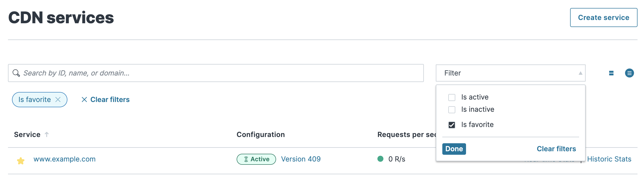This screenshot has height=179, width=644.
Task: Click the magnifying glass search icon
Action: pos(16,73)
